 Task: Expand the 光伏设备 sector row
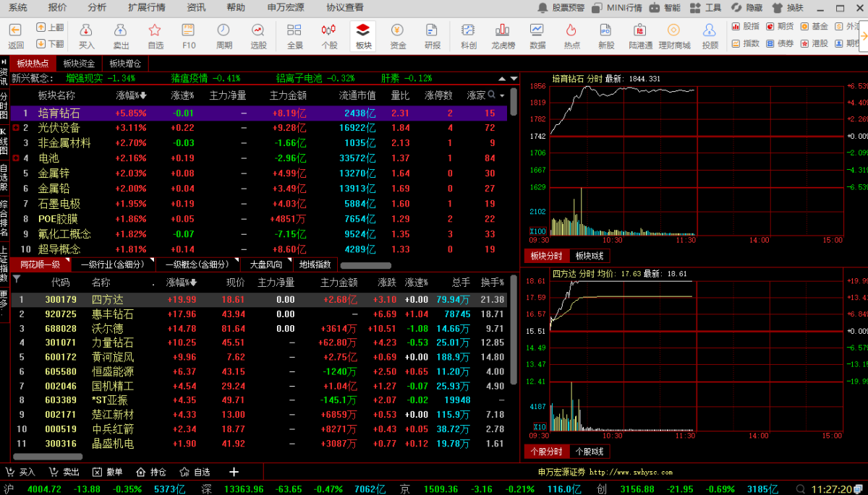point(16,128)
